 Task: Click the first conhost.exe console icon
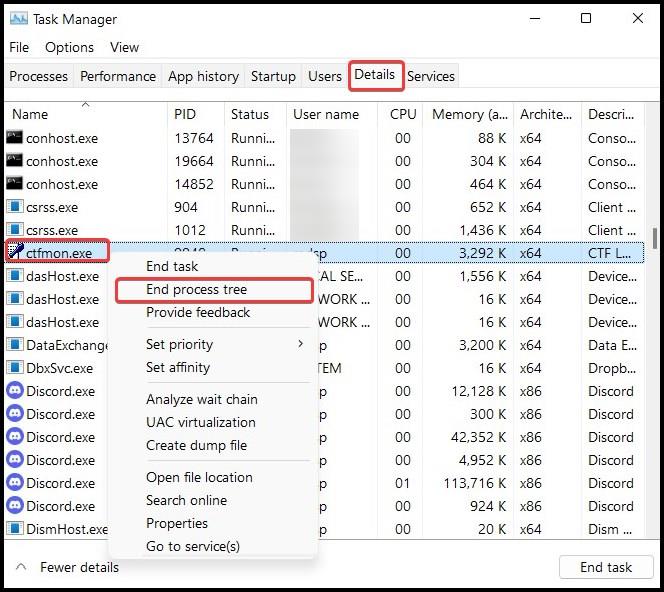15,138
